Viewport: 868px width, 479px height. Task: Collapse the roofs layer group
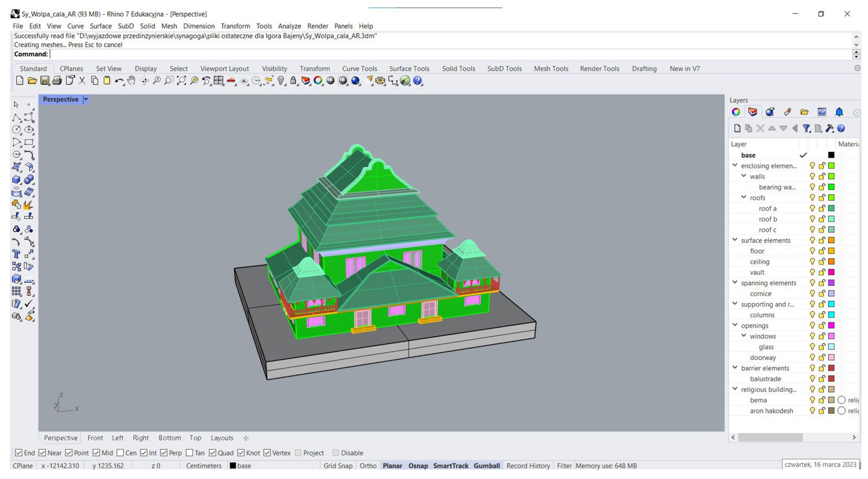pyautogui.click(x=744, y=197)
